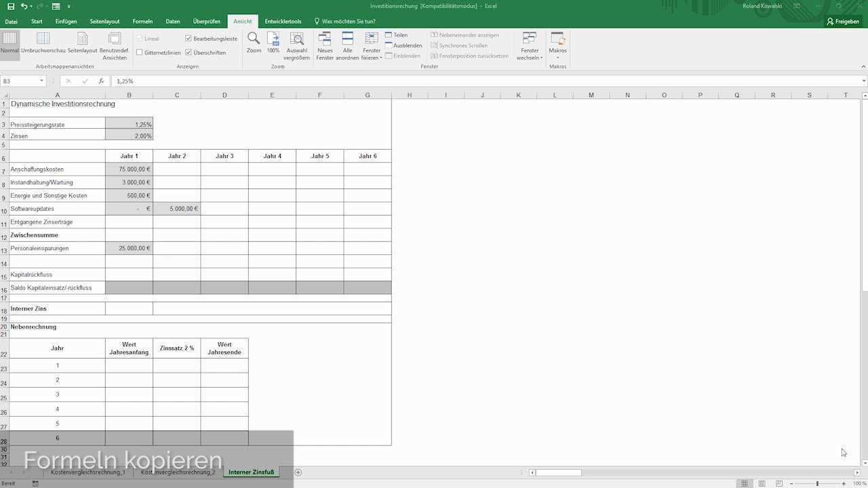This screenshot has height=488, width=868.
Task: Click the Freigeben share button
Action: 843,22
